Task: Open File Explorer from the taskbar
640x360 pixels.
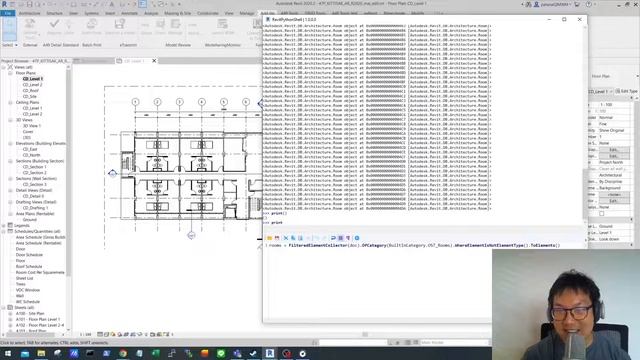Action: pyautogui.click(x=41, y=353)
